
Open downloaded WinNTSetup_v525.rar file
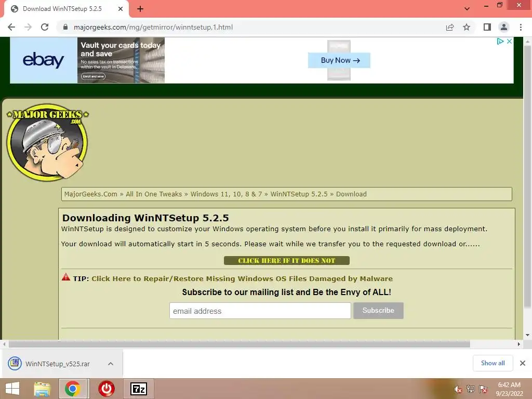[57, 364]
